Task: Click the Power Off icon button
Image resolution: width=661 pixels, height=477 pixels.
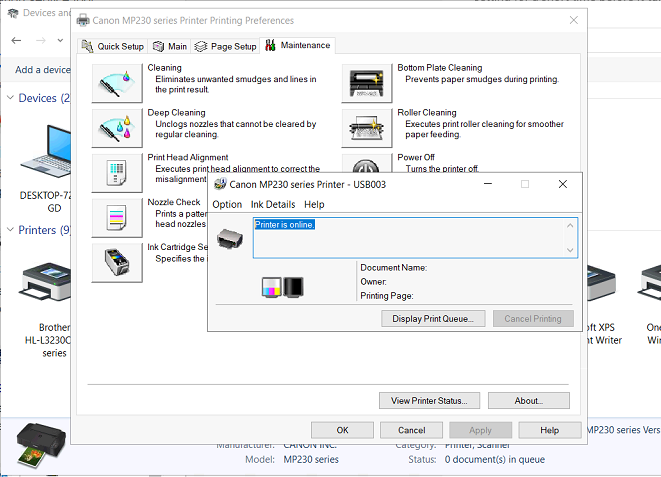Action: point(367,163)
